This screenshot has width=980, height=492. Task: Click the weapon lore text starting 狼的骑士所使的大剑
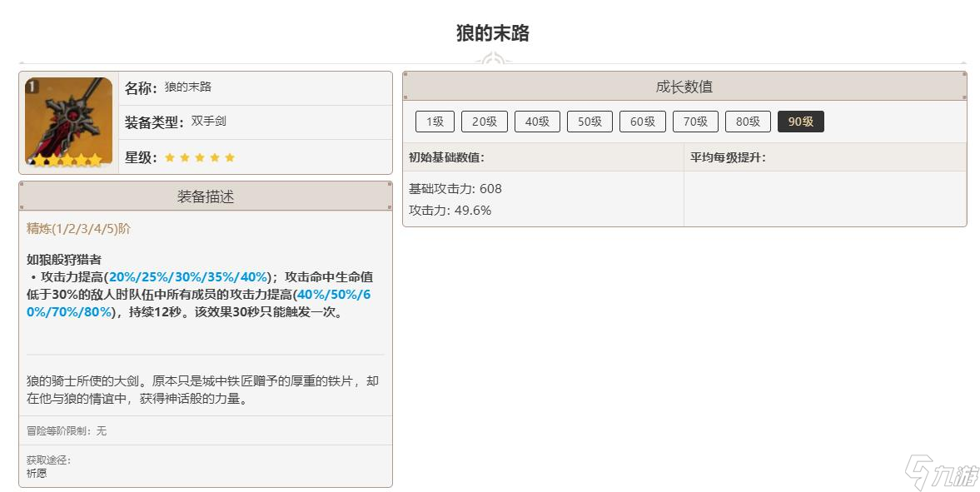click(202, 390)
